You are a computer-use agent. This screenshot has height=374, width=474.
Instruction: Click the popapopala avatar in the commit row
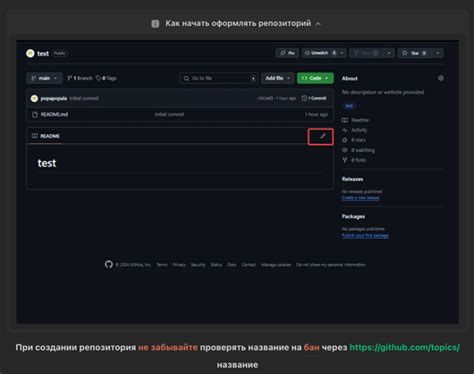coord(34,98)
